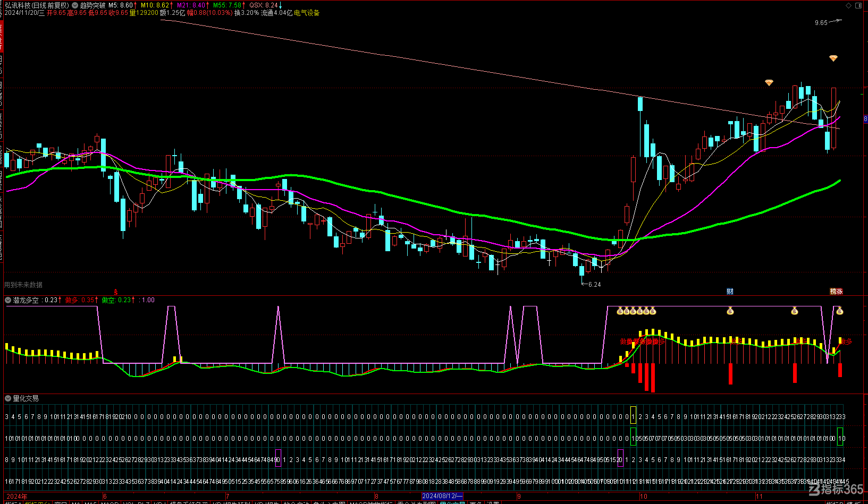Collapse the 量化交易 indicator panel chevron
Viewport: 868px width, 504px height.
tap(8, 398)
